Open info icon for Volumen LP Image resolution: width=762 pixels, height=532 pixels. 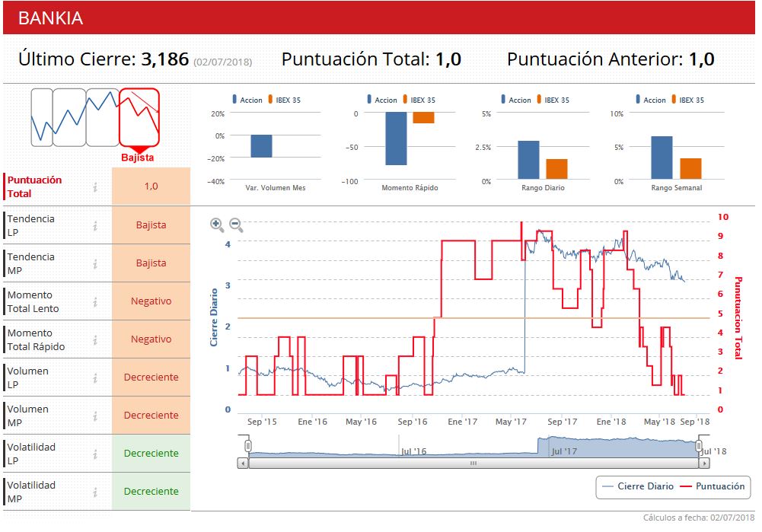point(95,377)
